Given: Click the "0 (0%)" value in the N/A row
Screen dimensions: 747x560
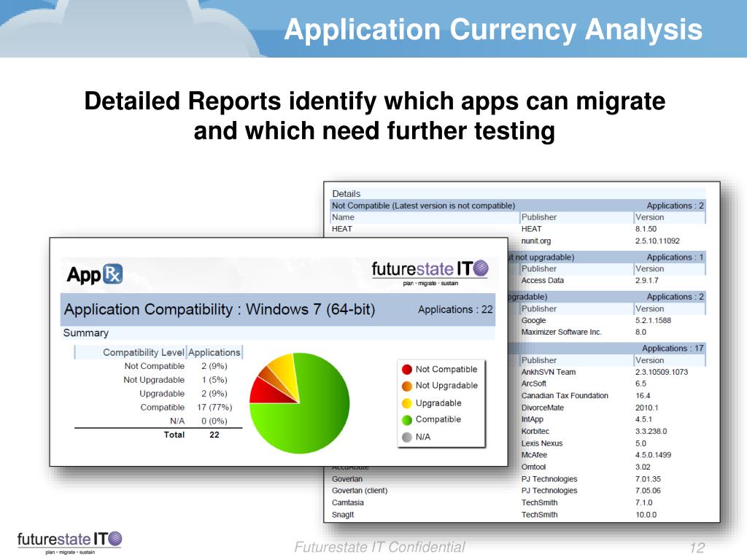Looking at the screenshot, I should point(214,421).
